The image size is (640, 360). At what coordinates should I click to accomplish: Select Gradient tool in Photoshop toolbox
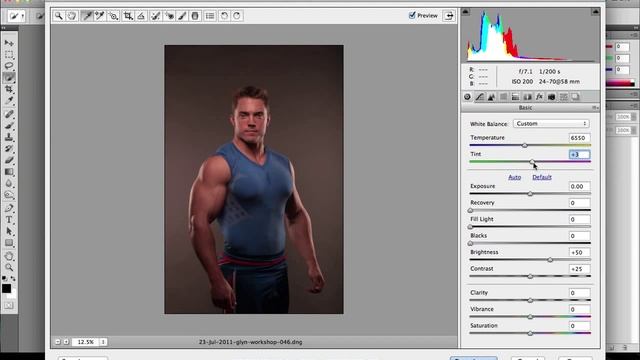tap(9, 172)
